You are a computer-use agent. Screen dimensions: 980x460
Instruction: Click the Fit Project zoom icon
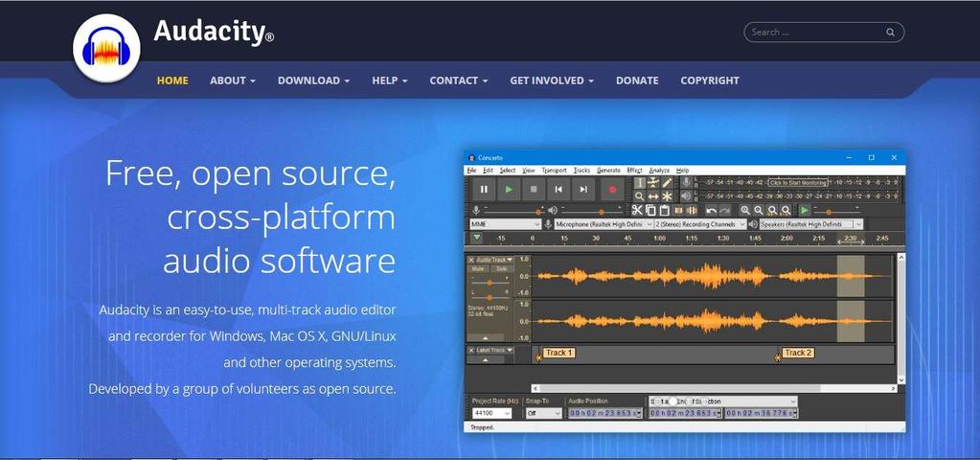(x=786, y=211)
